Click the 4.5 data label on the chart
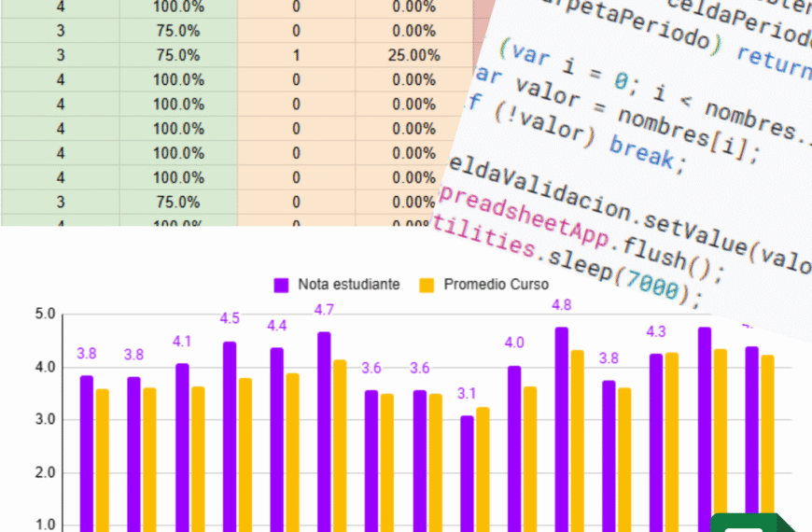812x532 pixels. pyautogui.click(x=230, y=318)
